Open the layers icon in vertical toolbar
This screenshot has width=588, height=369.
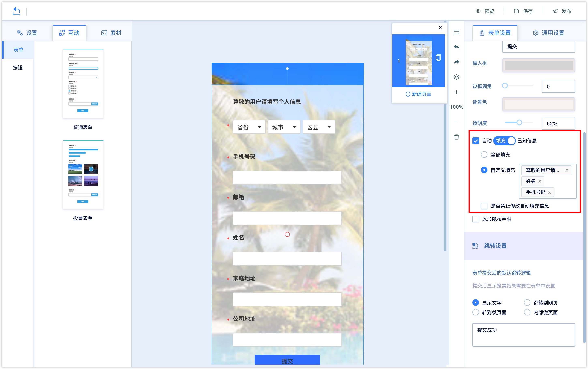(x=456, y=77)
